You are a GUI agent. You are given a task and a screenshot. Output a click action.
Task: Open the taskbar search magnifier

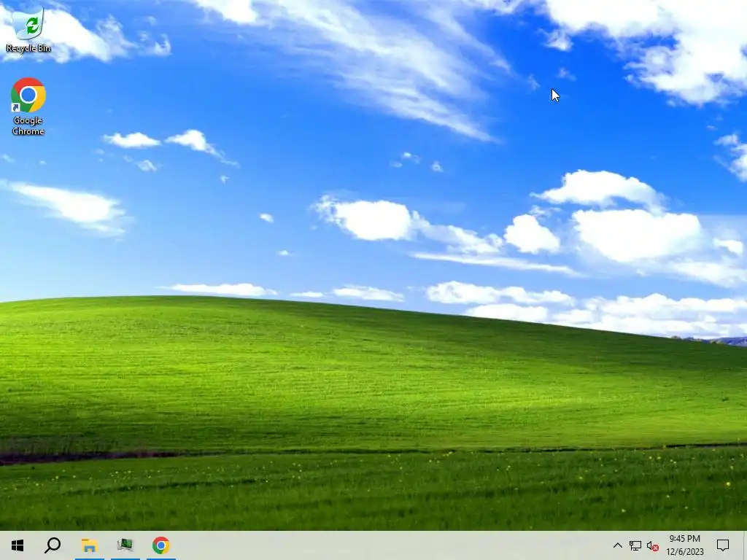coord(53,545)
